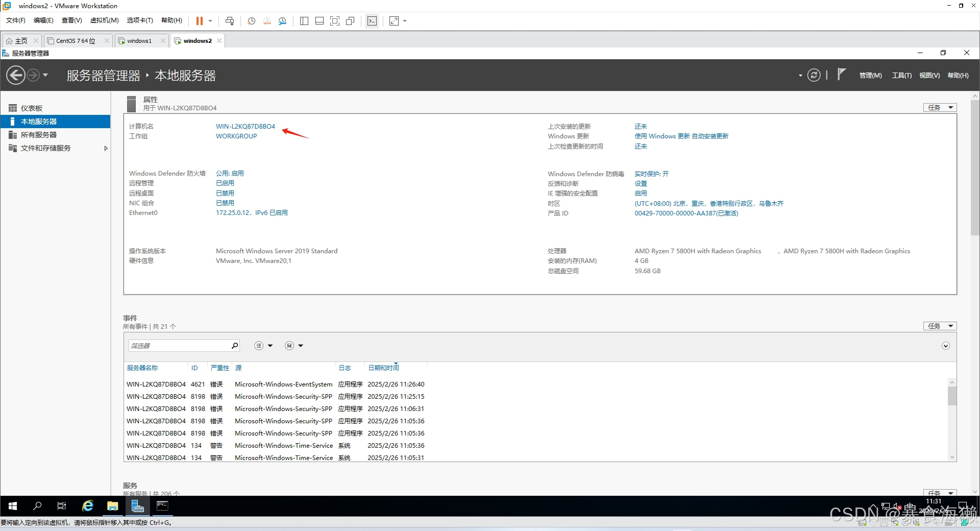Image resolution: width=980 pixels, height=531 pixels.
Task: Open the snapshot manager
Action: 283,21
